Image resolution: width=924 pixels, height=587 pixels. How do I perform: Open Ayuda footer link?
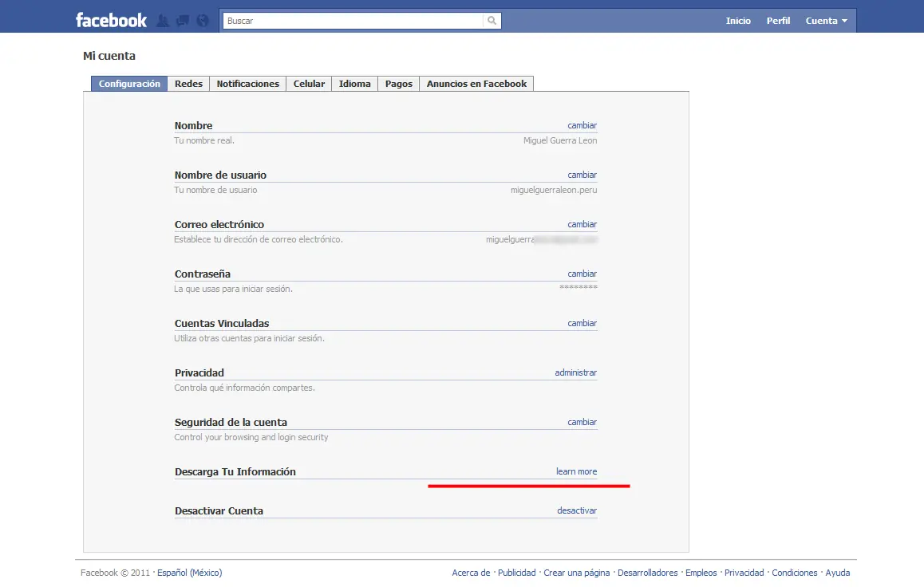pos(837,573)
